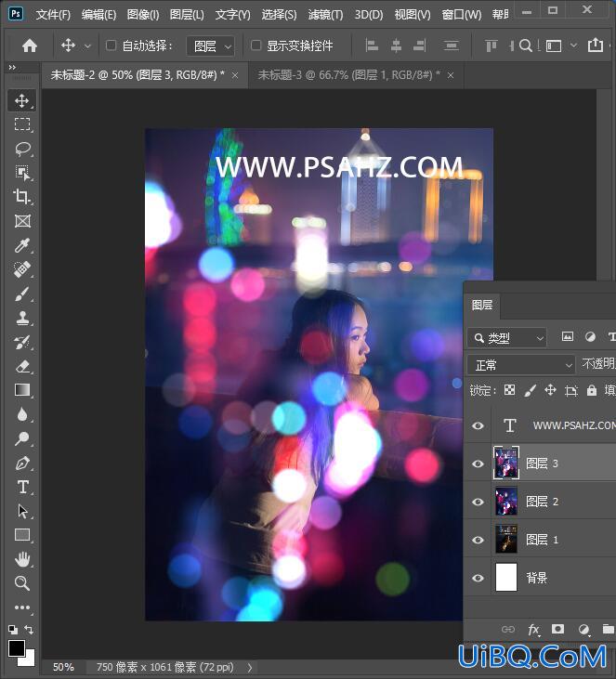
Task: Click the Share export icon
Action: pyautogui.click(x=596, y=45)
